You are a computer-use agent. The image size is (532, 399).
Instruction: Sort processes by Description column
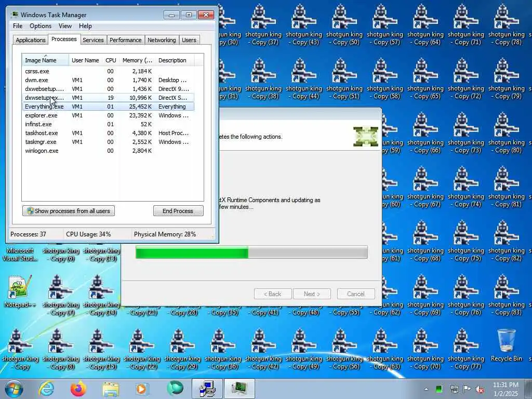[175, 60]
